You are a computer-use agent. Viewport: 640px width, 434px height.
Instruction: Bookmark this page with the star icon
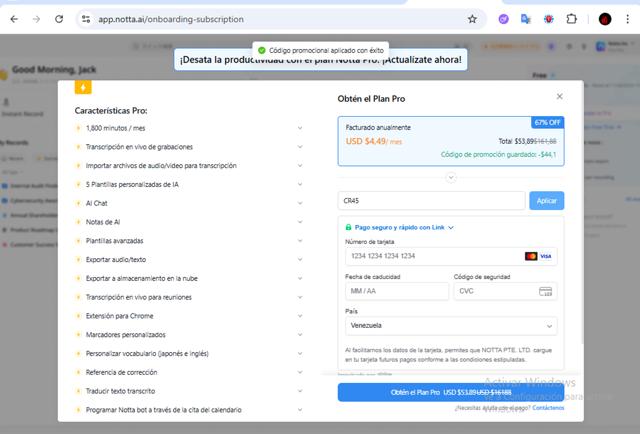pos(472,19)
